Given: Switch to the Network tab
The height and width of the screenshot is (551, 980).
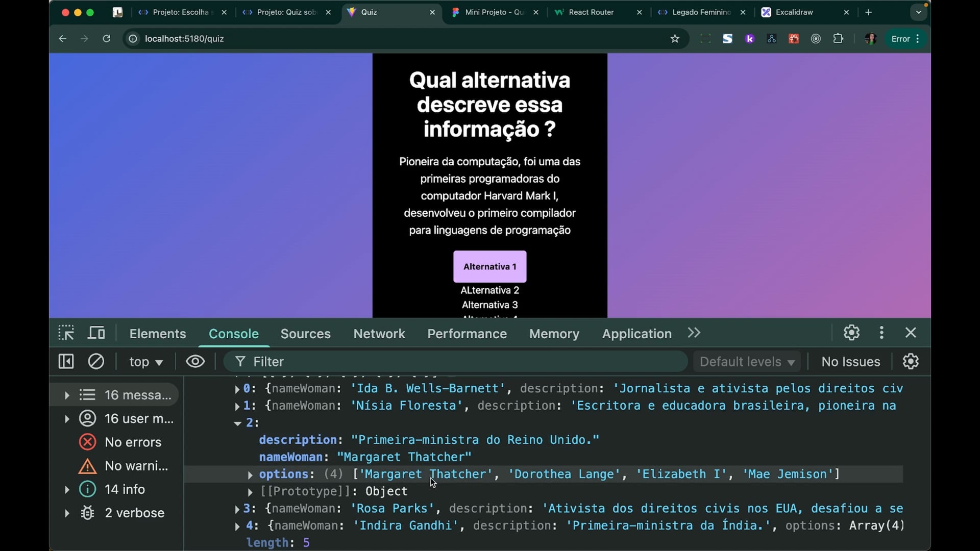Looking at the screenshot, I should pos(379,334).
